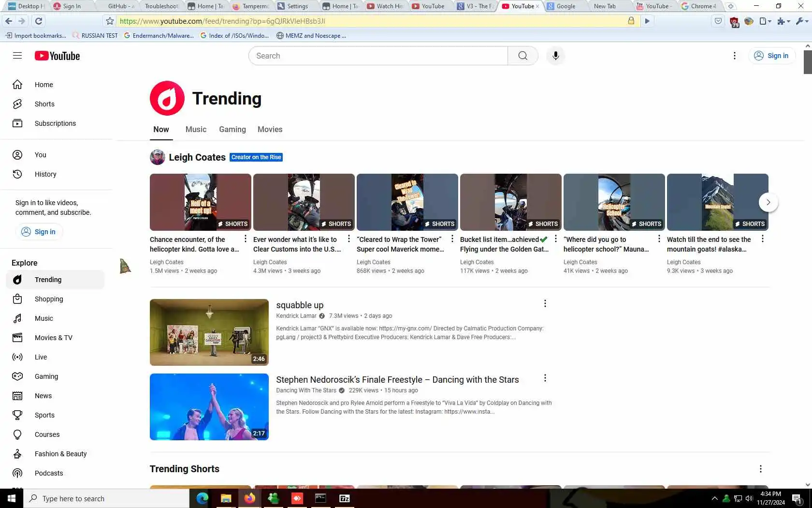Open the Windows Start menu
812x508 pixels.
[x=12, y=498]
